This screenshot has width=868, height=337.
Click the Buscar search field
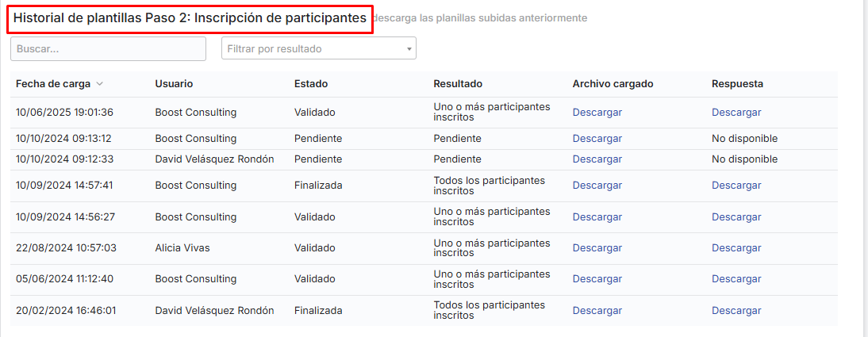(108, 48)
